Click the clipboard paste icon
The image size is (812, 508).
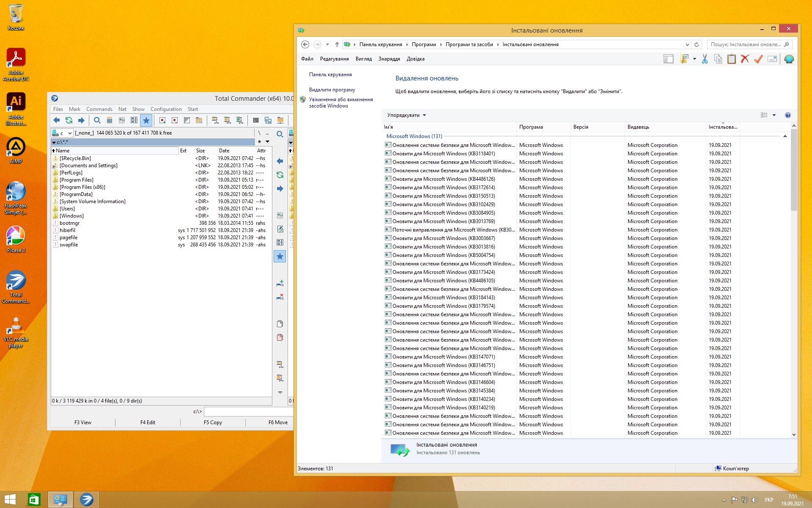[731, 59]
